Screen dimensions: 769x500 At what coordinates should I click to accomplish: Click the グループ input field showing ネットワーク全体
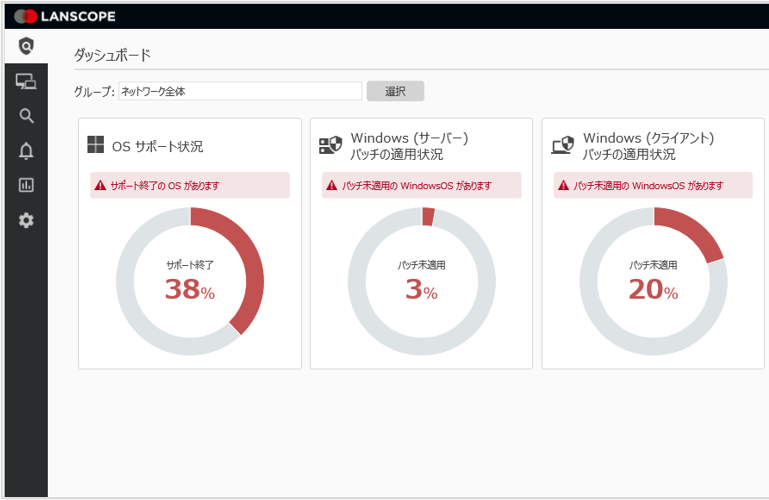(240, 91)
